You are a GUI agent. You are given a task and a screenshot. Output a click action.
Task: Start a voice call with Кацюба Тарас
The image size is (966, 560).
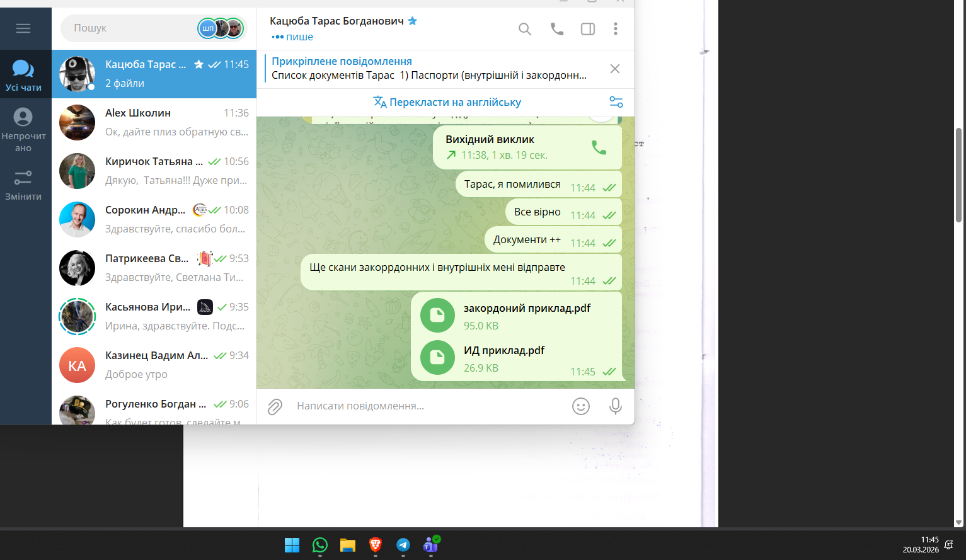pos(557,29)
